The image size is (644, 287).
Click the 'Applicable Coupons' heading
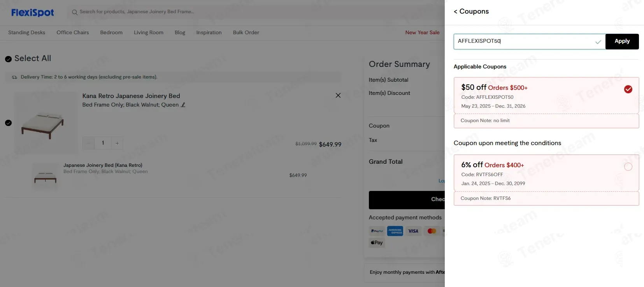coord(480,66)
